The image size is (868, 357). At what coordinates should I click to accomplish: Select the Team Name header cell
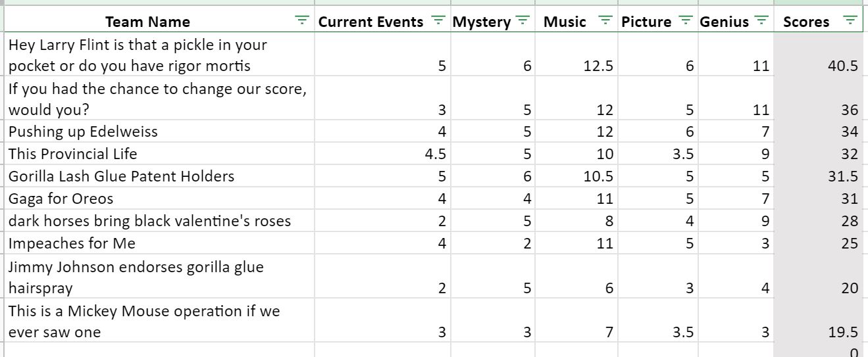point(160,21)
